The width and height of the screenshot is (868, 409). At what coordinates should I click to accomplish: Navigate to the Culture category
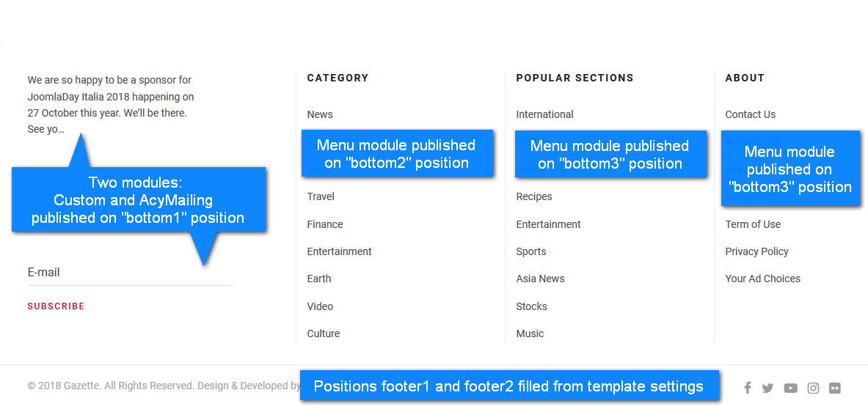tap(324, 334)
